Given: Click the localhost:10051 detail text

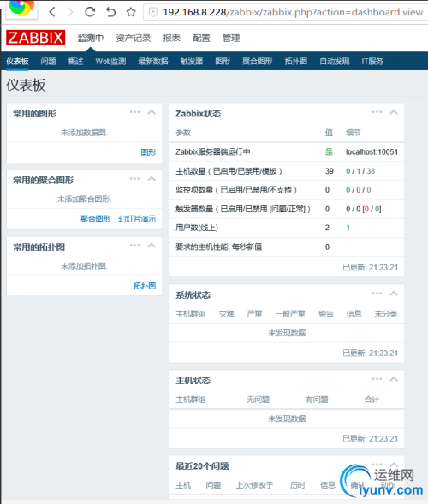Looking at the screenshot, I should click(x=372, y=152).
